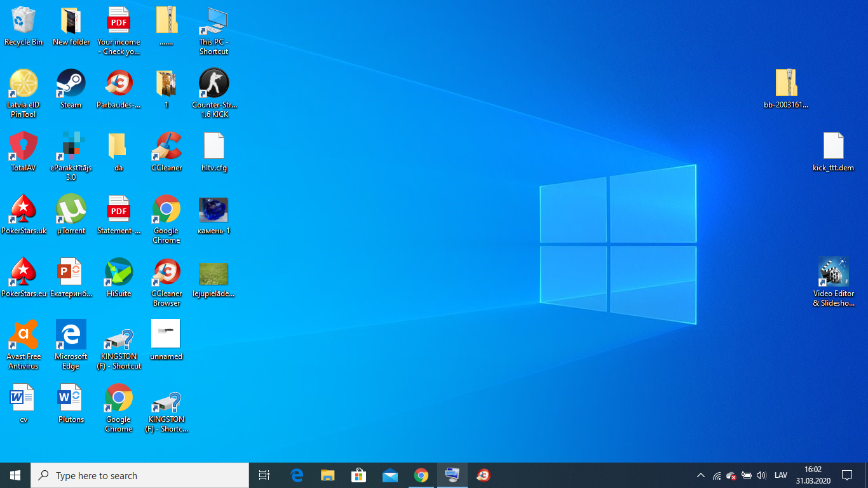Open the TotalAV desktop shortcut
This screenshot has width=868, height=488.
[x=24, y=152]
